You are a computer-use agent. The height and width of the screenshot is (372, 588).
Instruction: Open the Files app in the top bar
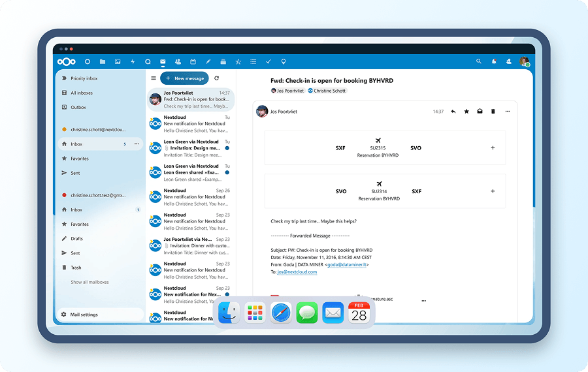click(x=103, y=61)
